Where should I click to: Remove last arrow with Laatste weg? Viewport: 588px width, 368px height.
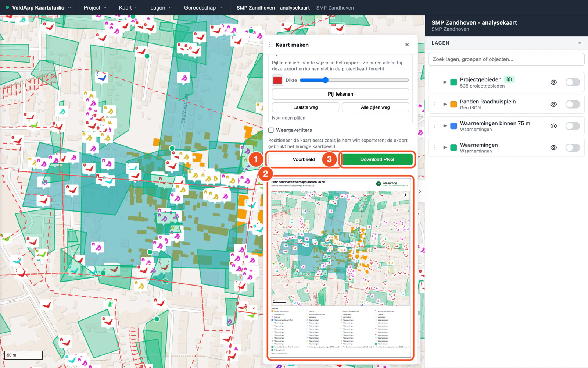305,107
